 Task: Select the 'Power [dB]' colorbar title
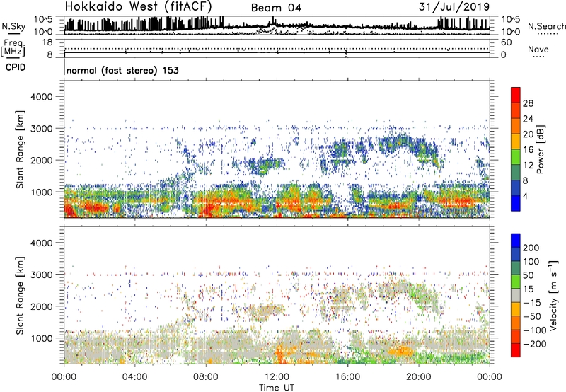(x=540, y=149)
